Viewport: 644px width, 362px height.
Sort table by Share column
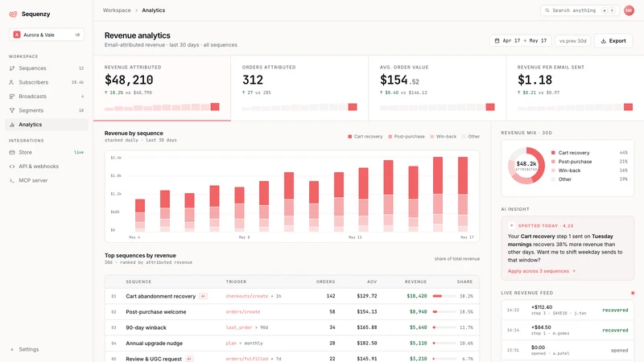point(464,282)
